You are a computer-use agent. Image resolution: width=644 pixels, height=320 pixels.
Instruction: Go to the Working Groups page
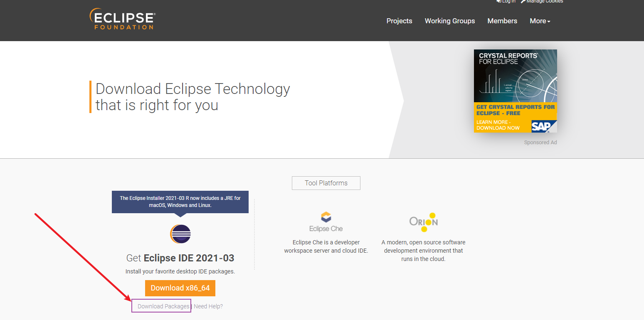[x=449, y=21]
